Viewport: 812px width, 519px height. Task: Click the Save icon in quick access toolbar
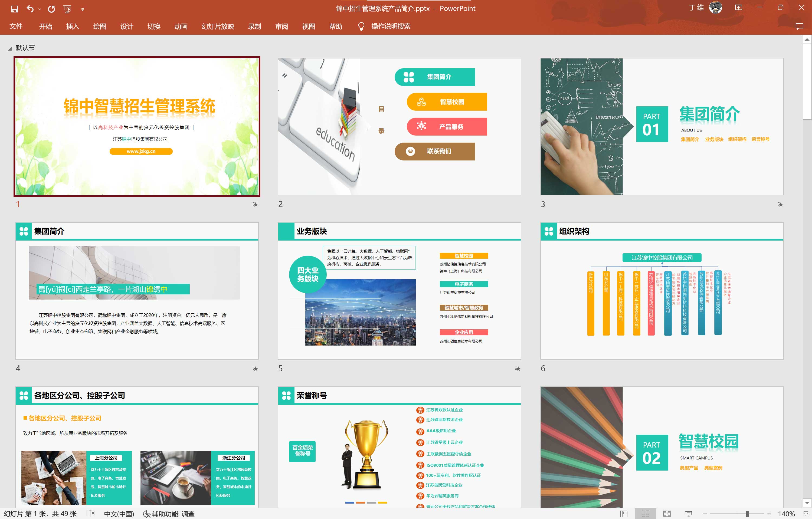pos(14,9)
